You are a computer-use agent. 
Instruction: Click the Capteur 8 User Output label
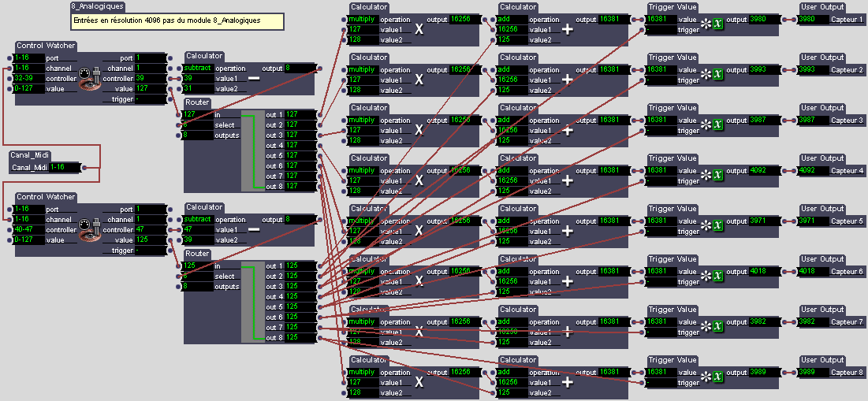tap(847, 372)
